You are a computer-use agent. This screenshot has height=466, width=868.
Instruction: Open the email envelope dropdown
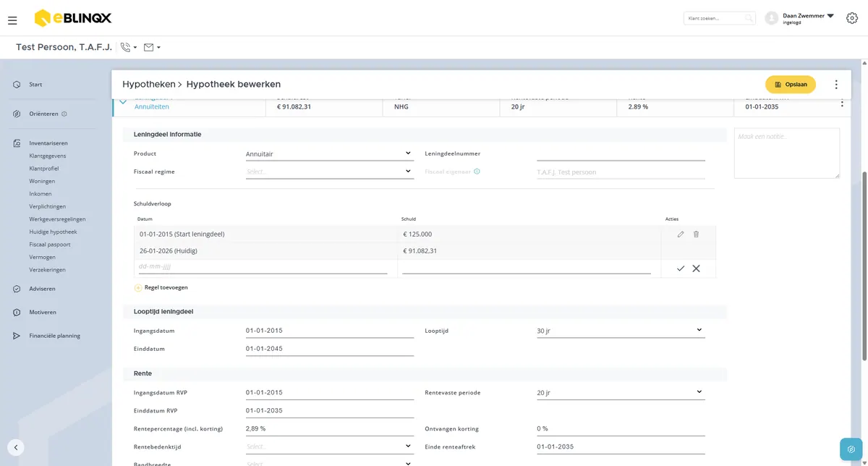point(152,48)
